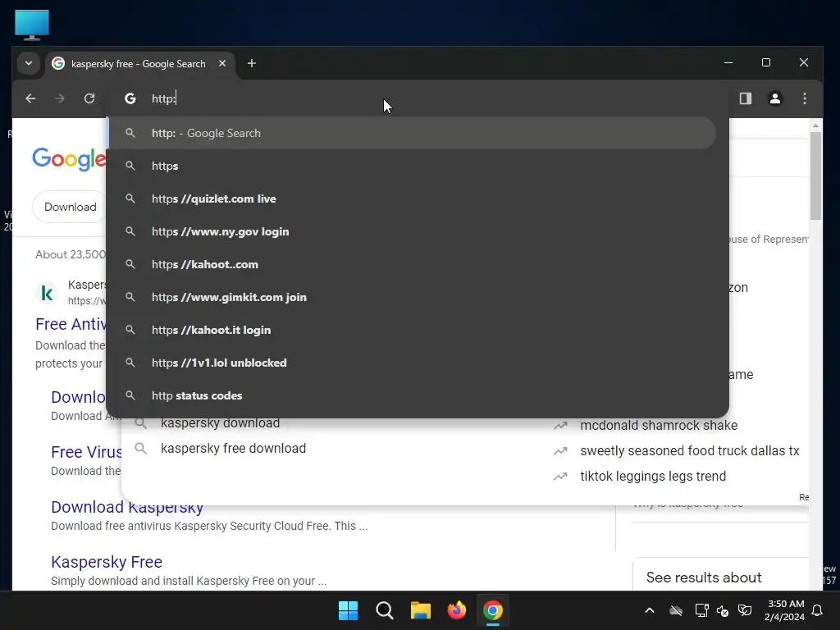Viewport: 840px width, 630px height.
Task: Click the Windows Security shield tray icon
Action: (x=745, y=610)
